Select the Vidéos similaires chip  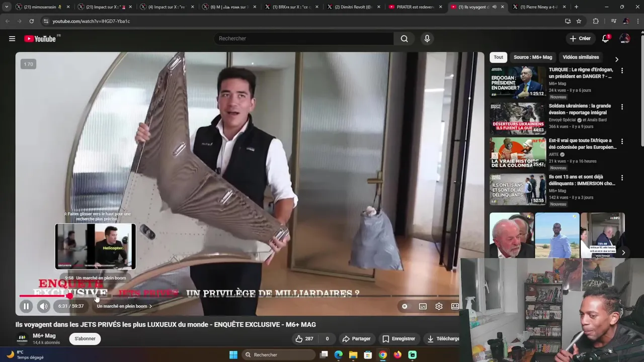pos(581,57)
